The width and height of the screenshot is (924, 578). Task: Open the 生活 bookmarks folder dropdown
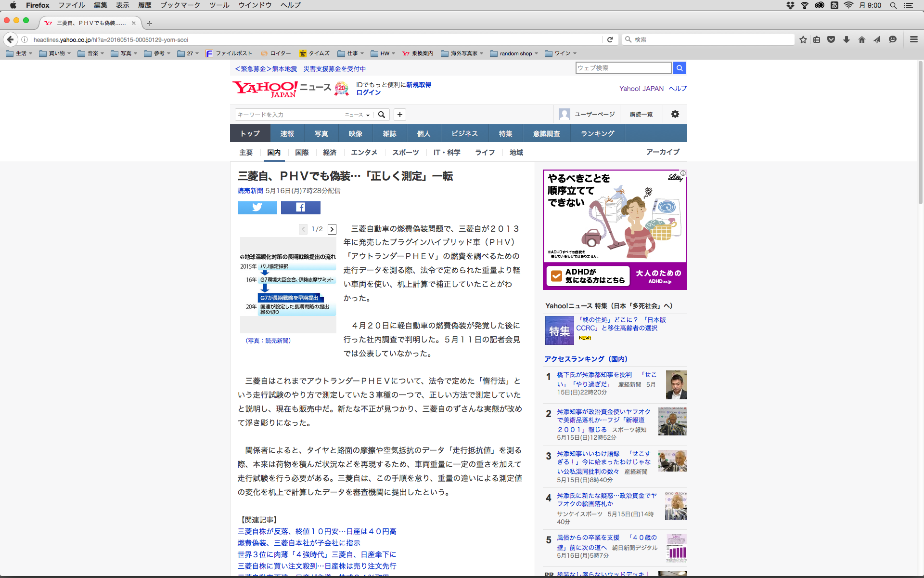point(19,53)
